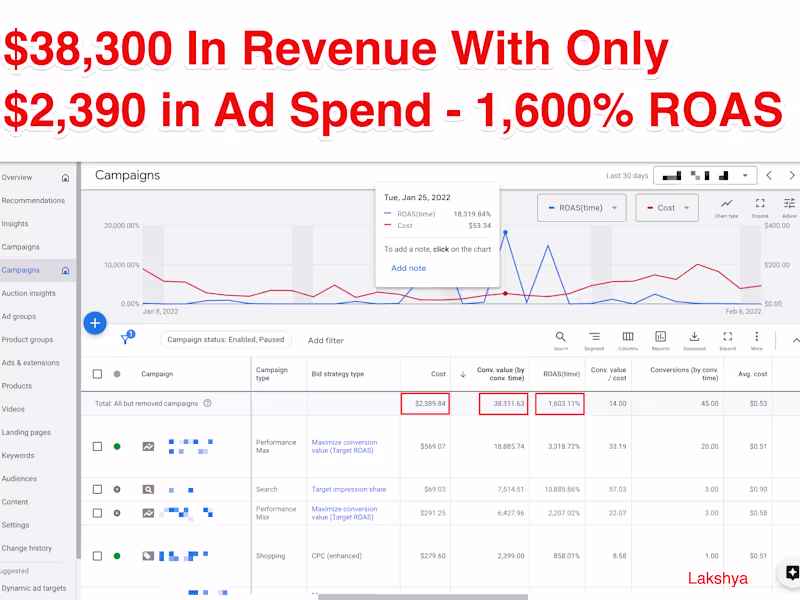The width and height of the screenshot is (800, 600).
Task: Toggle paused status dot in $291.25 row
Action: (x=117, y=513)
